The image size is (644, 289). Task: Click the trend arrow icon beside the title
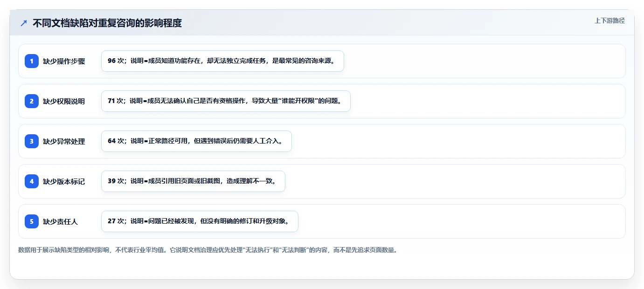pyautogui.click(x=24, y=23)
